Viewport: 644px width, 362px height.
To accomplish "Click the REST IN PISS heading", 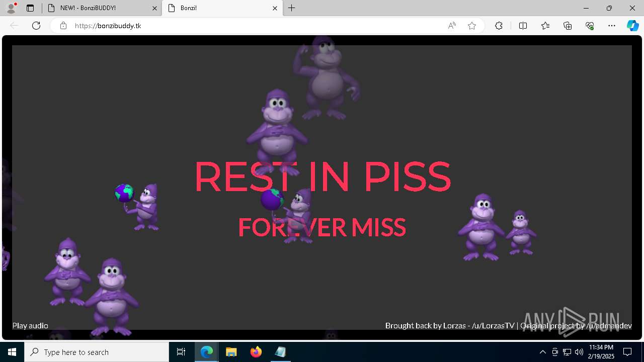I will point(322,176).
